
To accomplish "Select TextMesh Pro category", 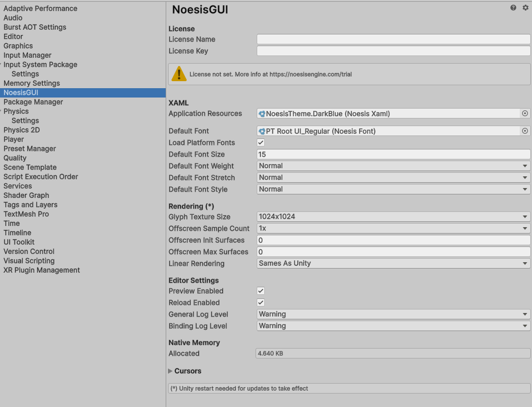I will 26,214.
